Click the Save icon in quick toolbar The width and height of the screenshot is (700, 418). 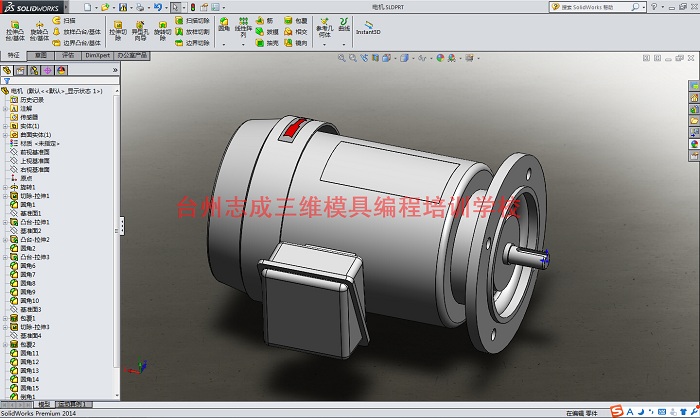coord(123,7)
